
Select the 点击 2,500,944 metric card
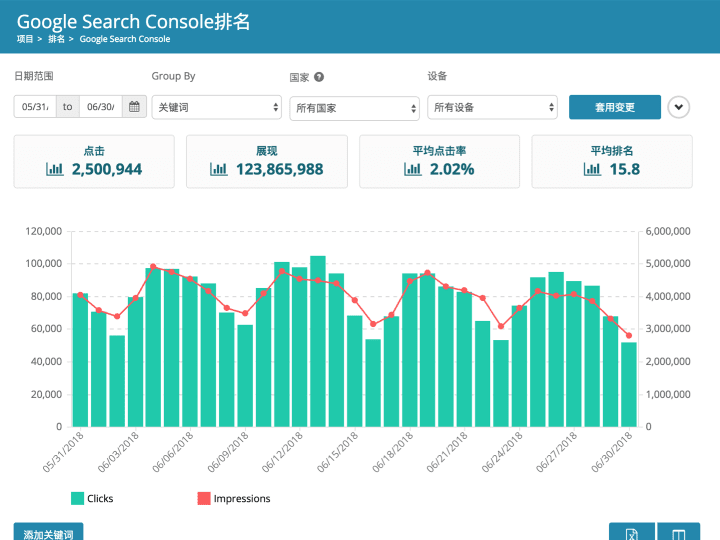pos(94,161)
